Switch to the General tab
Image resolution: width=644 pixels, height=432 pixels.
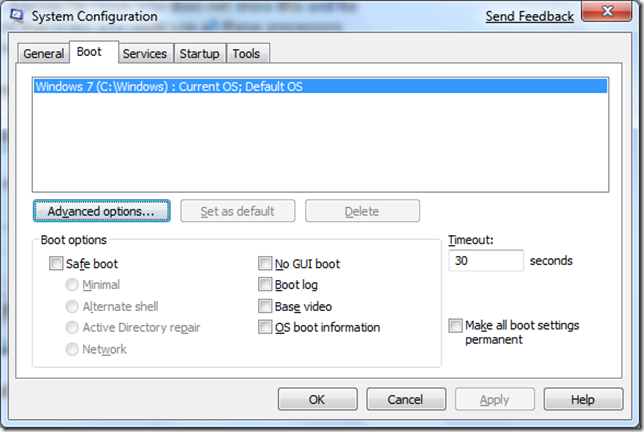44,54
